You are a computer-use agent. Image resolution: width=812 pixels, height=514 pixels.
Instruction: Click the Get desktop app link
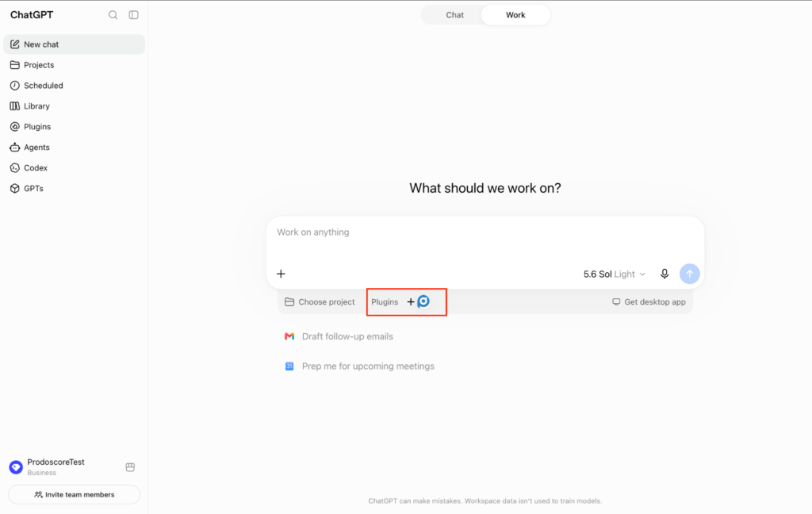pyautogui.click(x=649, y=302)
